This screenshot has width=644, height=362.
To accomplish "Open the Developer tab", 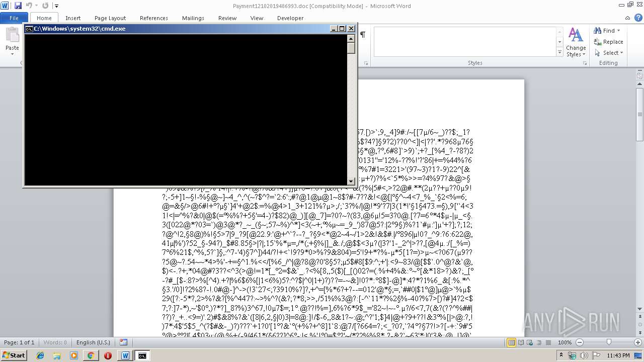I will [290, 18].
